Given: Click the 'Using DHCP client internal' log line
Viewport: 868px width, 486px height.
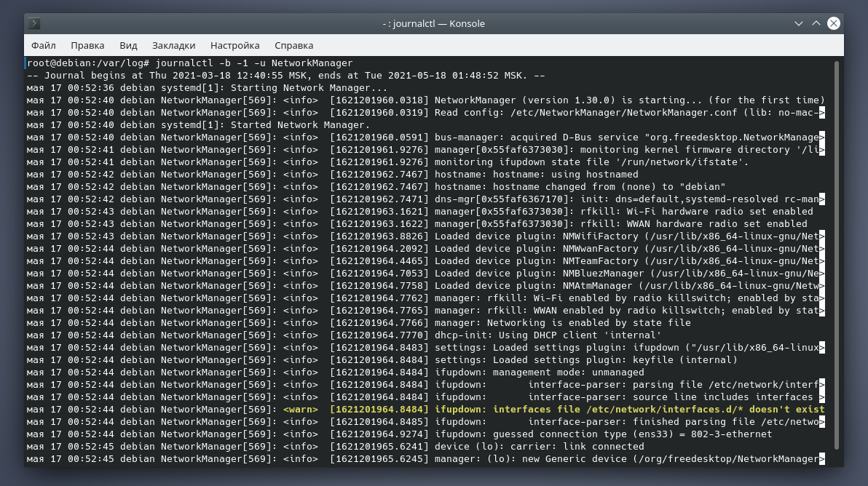Looking at the screenshot, I should pyautogui.click(x=546, y=335).
